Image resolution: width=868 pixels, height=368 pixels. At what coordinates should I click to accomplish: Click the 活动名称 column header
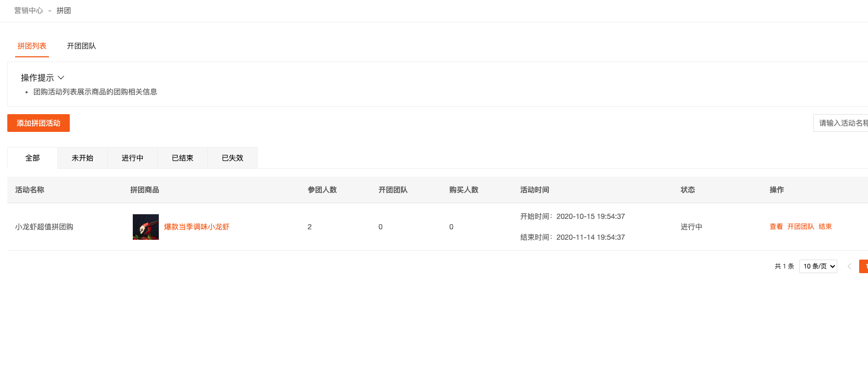pos(30,190)
